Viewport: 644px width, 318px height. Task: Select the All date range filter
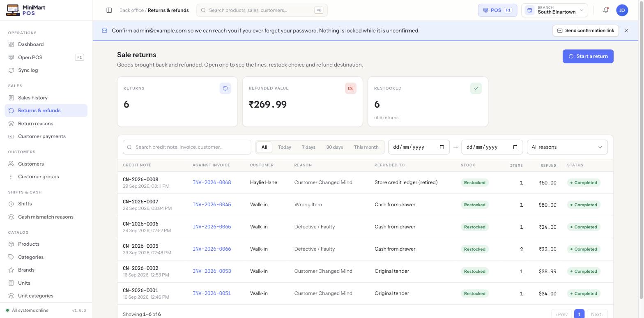(x=264, y=147)
